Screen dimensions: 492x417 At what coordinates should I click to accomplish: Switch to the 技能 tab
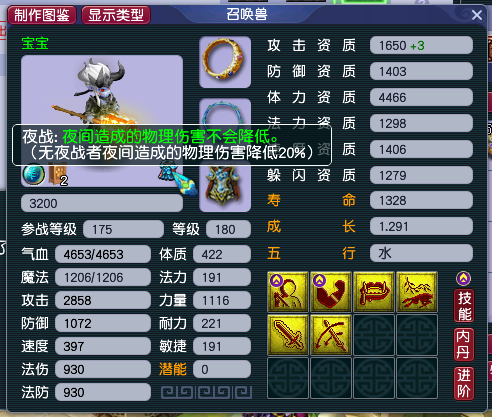coord(464,306)
